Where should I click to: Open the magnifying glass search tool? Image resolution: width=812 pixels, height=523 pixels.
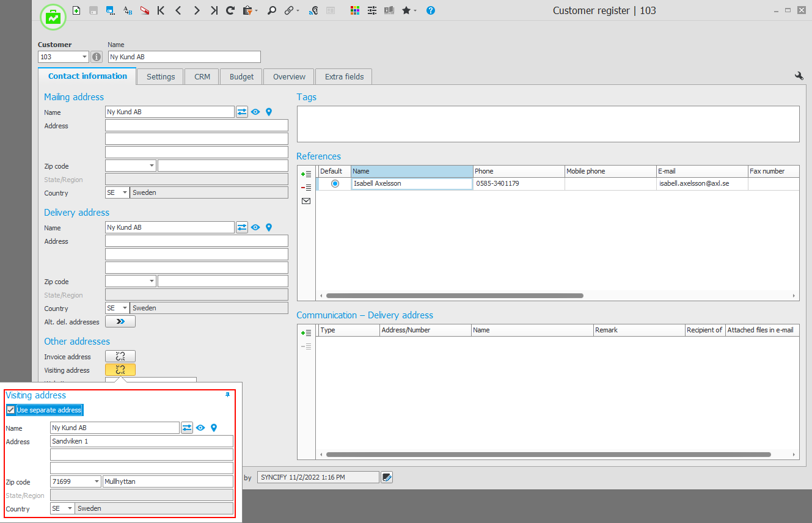[x=272, y=10]
